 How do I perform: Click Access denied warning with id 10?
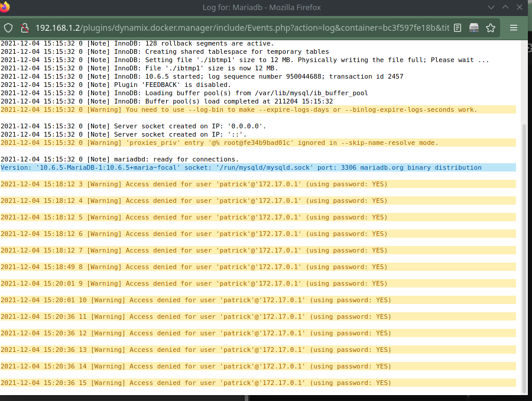point(258,300)
